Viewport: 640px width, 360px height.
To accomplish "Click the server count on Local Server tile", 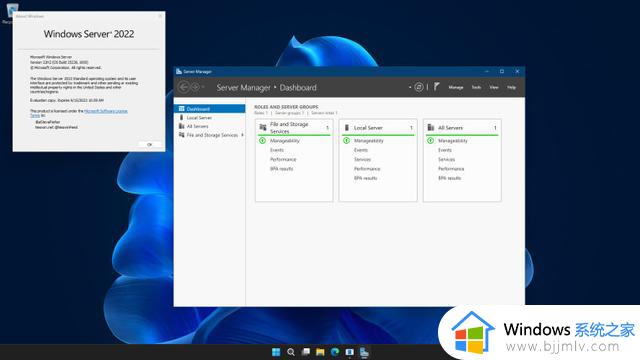I will [411, 128].
